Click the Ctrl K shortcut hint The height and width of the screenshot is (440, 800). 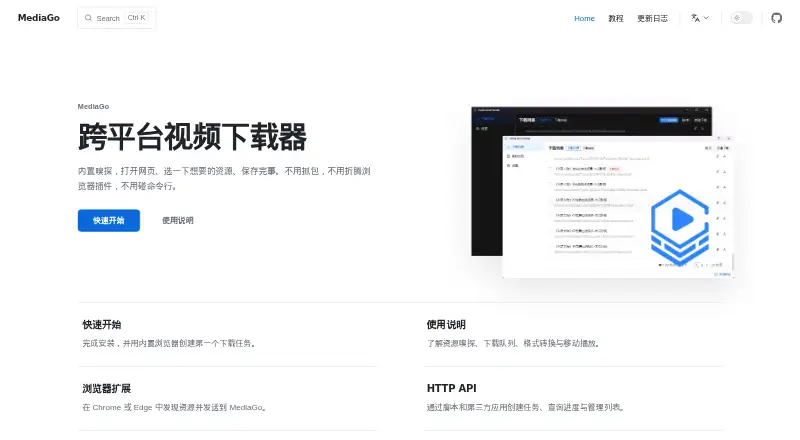pyautogui.click(x=136, y=18)
